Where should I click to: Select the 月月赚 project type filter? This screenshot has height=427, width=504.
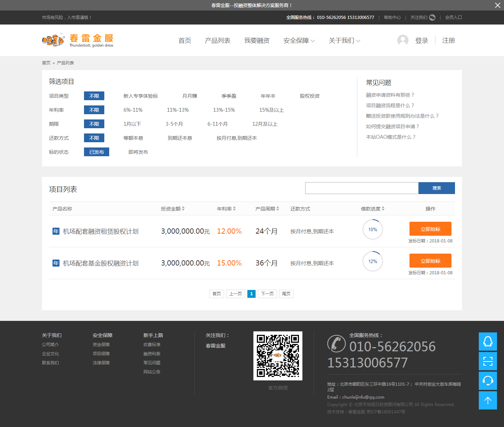click(190, 96)
